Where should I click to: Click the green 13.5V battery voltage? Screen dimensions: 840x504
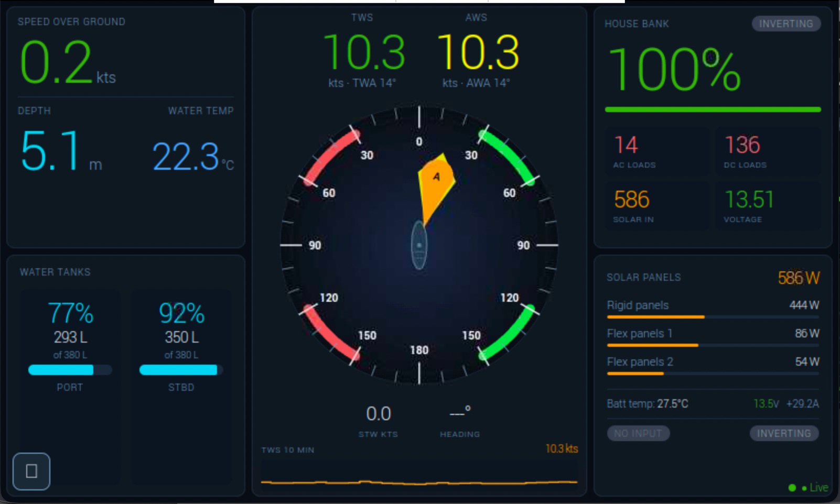pyautogui.click(x=766, y=403)
